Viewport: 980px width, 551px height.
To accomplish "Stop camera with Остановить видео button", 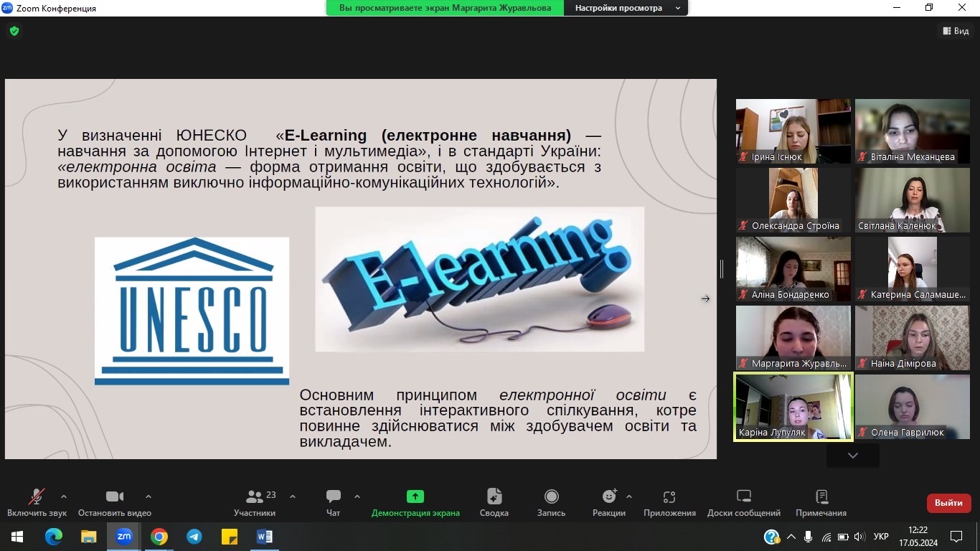I will (115, 503).
